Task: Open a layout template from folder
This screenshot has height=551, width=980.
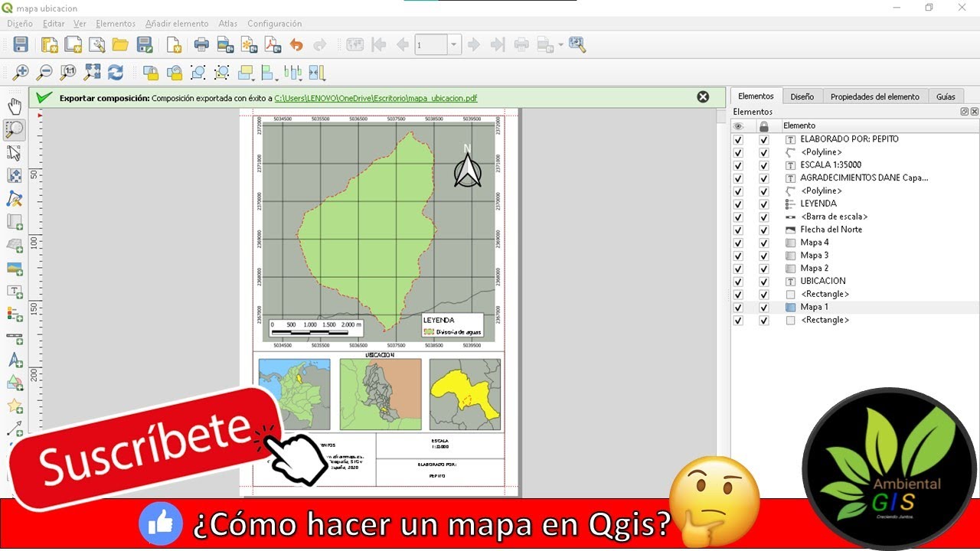Action: pyautogui.click(x=120, y=44)
